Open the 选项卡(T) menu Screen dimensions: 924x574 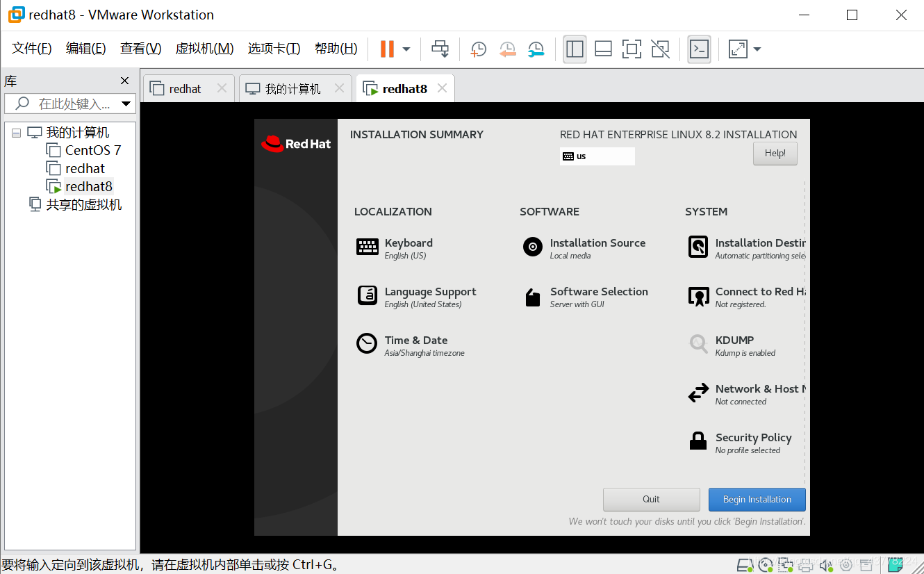(274, 48)
